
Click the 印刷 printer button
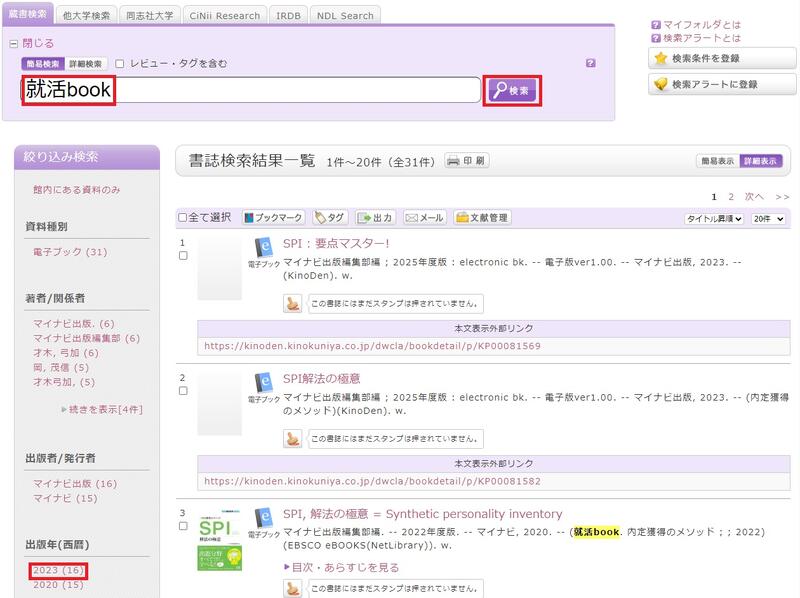tap(467, 161)
